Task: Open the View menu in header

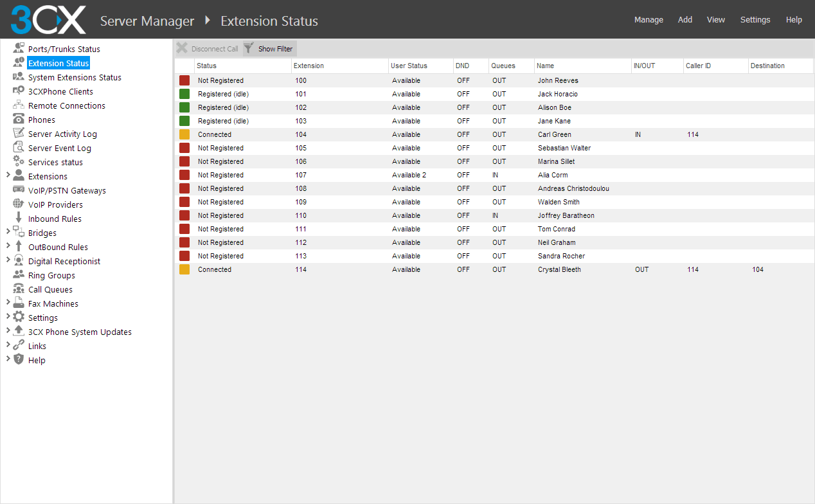Action: (x=715, y=20)
